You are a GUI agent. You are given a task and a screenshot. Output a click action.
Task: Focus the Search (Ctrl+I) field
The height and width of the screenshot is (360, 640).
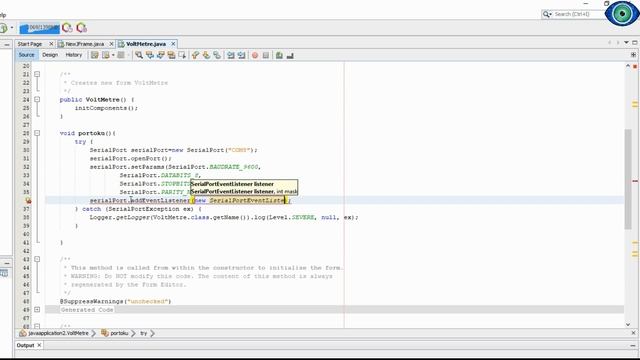click(578, 14)
